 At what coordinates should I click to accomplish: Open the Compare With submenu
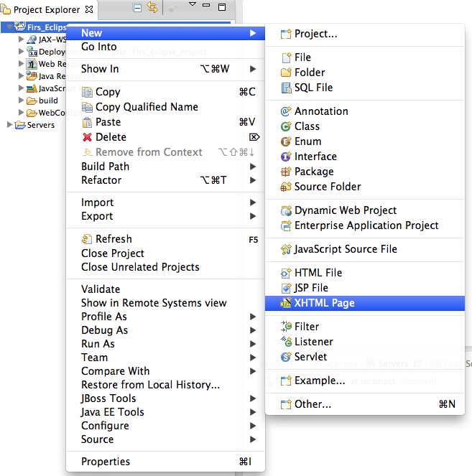[165, 371]
